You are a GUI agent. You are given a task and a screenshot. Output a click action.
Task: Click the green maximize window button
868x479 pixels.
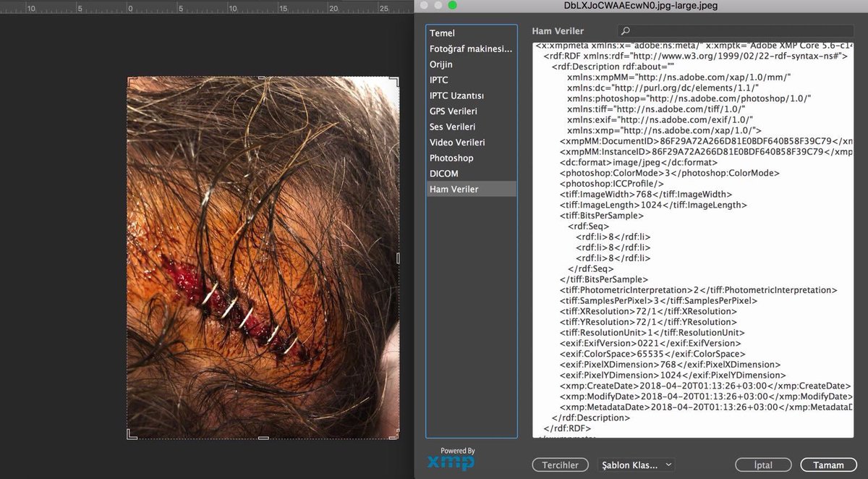point(453,4)
